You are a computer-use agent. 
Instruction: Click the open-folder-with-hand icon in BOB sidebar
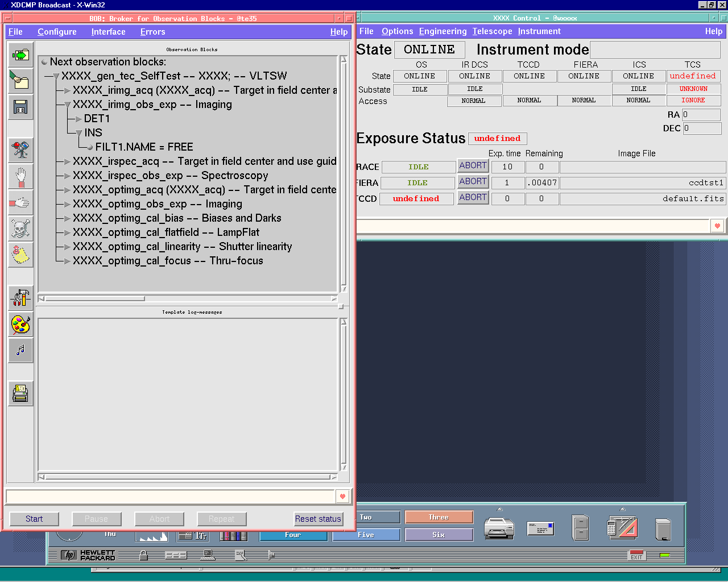coord(20,81)
